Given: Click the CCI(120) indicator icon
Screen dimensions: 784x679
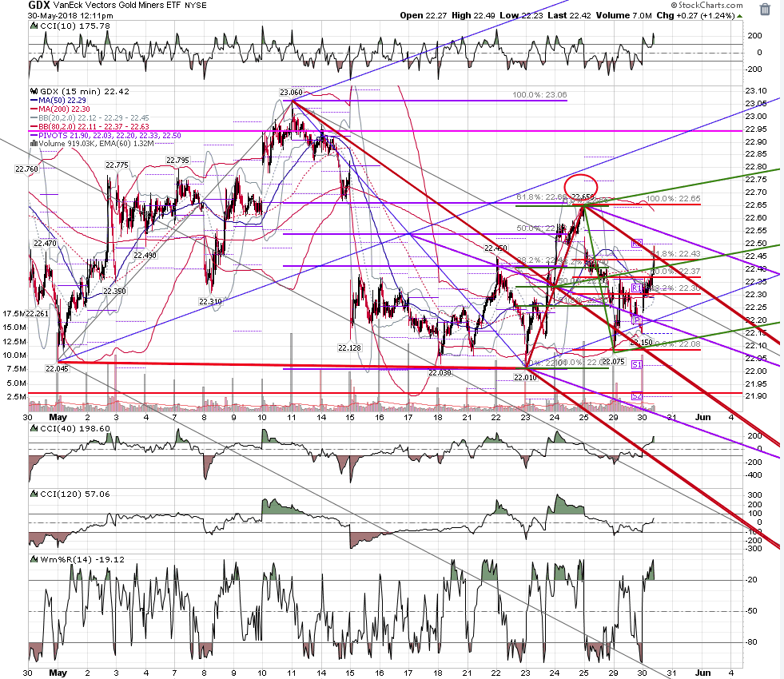Looking at the screenshot, I should [x=34, y=494].
